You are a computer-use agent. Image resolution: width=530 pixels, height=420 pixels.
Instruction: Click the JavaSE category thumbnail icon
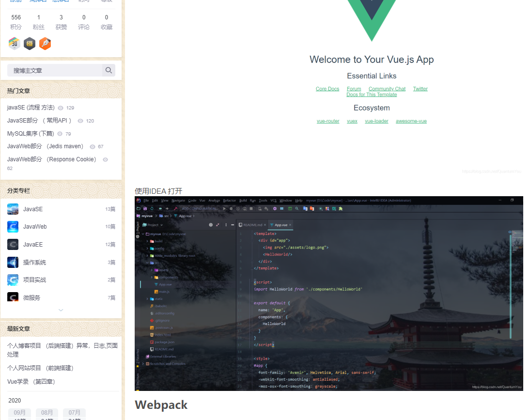click(x=13, y=209)
